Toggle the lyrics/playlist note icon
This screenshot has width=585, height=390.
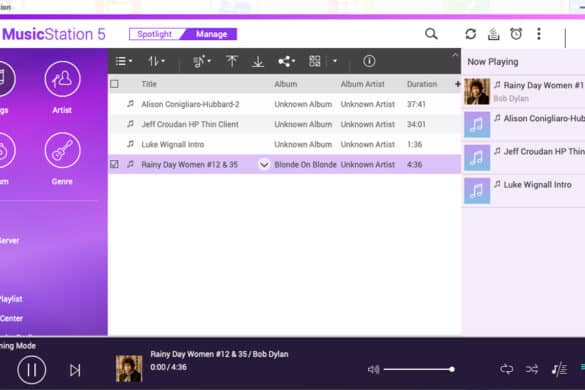(559, 369)
